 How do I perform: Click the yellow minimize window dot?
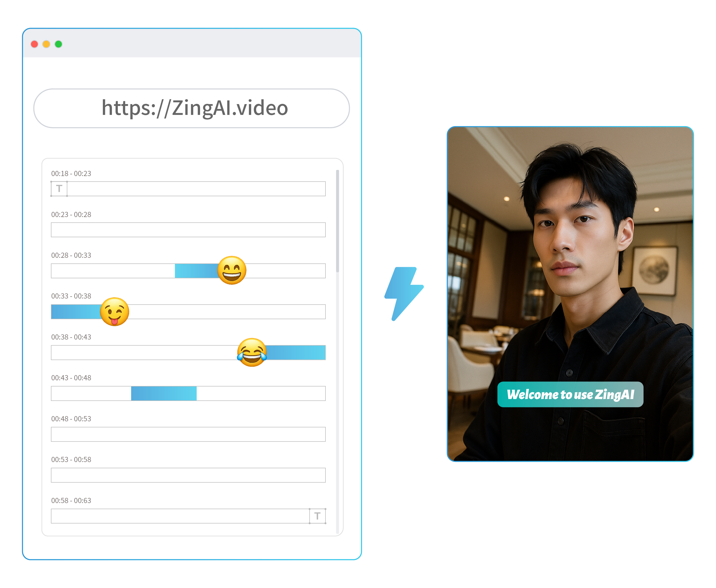[46, 44]
